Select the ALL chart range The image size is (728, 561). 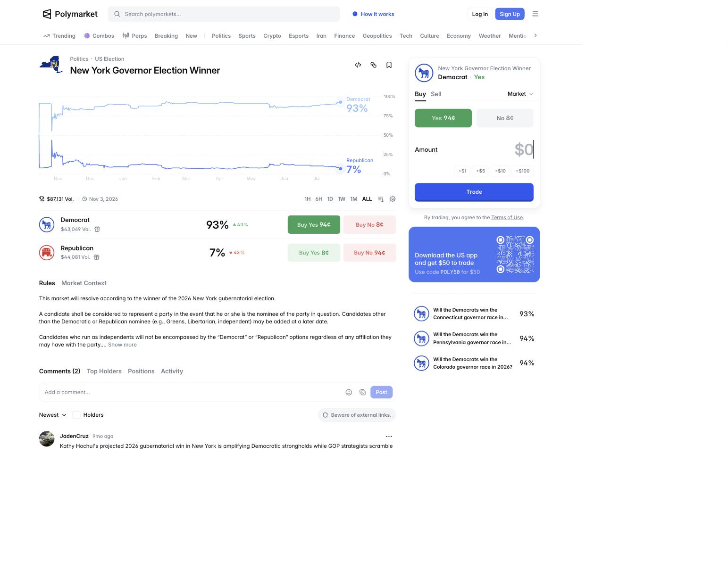[x=367, y=199]
